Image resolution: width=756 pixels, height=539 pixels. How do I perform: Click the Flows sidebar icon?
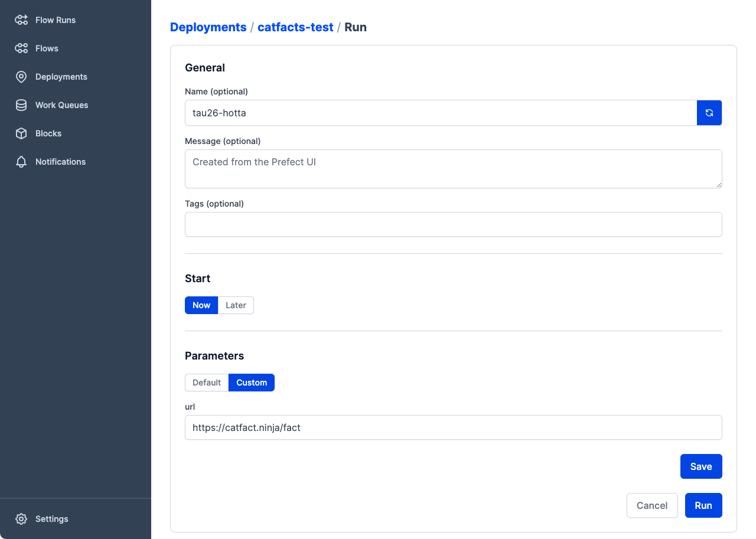(21, 48)
